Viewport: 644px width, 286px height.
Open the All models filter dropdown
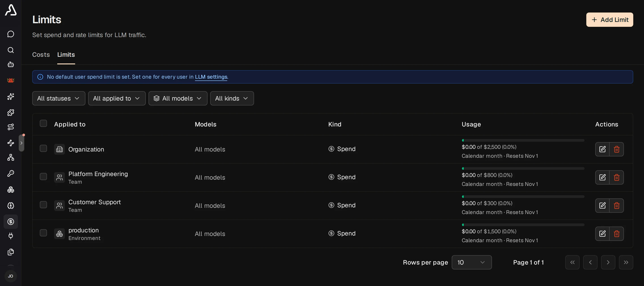point(178,98)
